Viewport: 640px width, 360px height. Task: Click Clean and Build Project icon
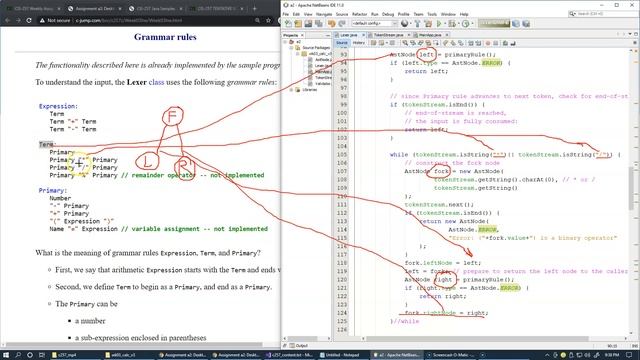point(428,24)
